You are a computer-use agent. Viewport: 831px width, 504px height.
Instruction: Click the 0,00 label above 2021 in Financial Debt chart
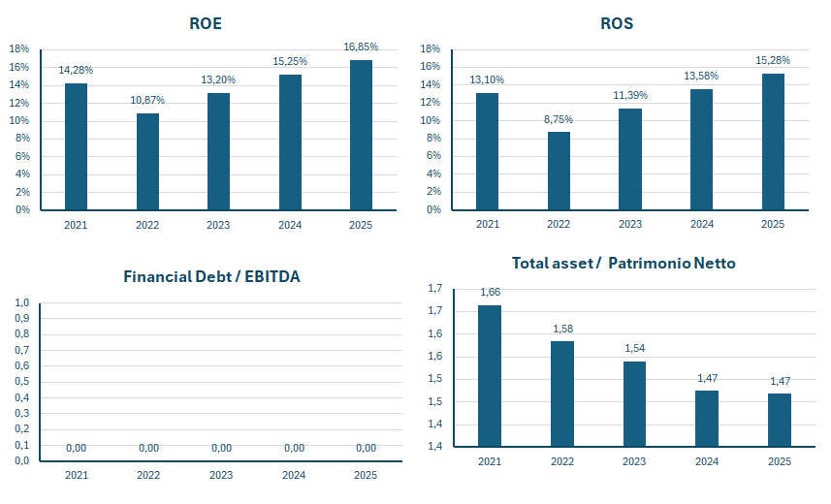pos(77,449)
